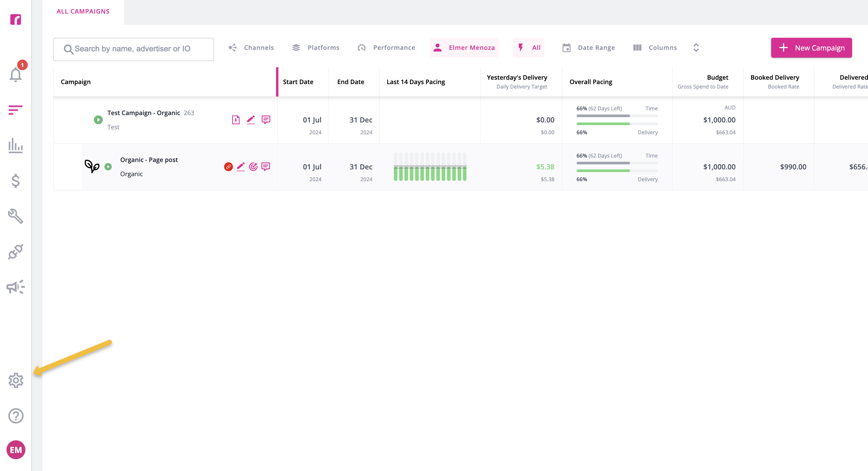Open the reports bar chart icon
This screenshot has width=868, height=471.
(15, 145)
